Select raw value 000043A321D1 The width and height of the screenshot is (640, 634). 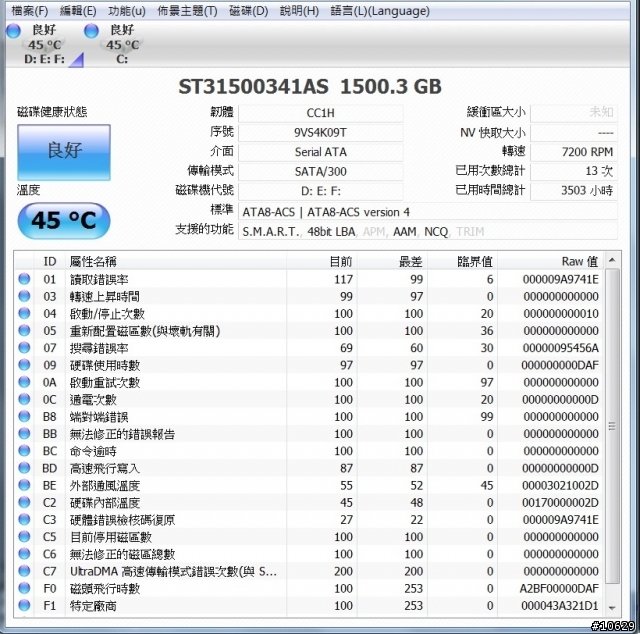(x=560, y=606)
